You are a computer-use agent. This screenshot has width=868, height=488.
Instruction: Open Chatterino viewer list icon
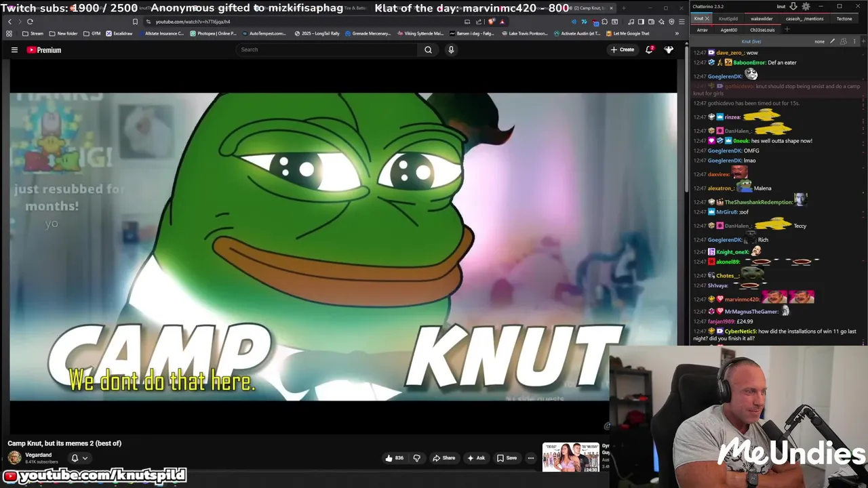click(844, 41)
